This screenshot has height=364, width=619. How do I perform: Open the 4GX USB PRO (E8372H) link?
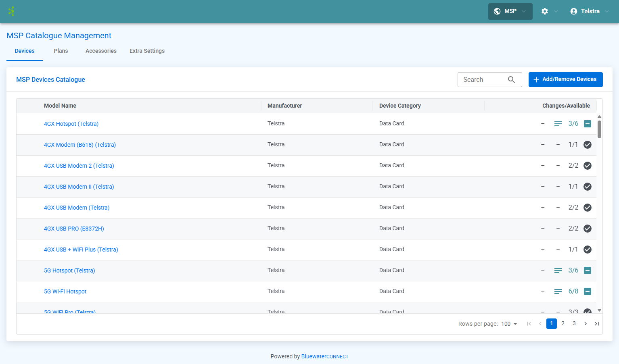point(74,229)
